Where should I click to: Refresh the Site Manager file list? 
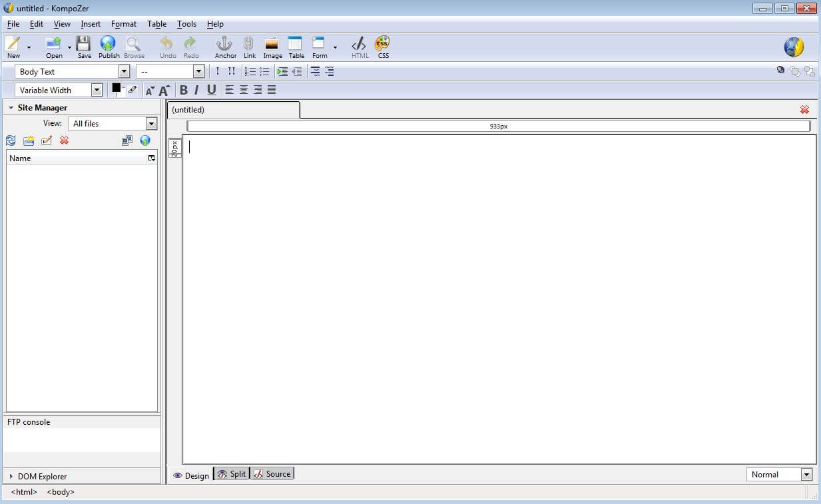click(11, 140)
